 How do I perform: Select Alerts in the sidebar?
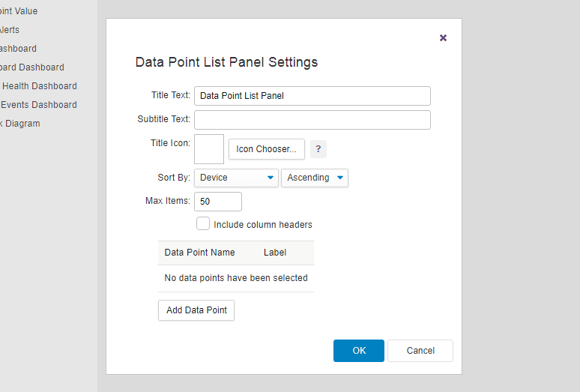click(x=10, y=30)
